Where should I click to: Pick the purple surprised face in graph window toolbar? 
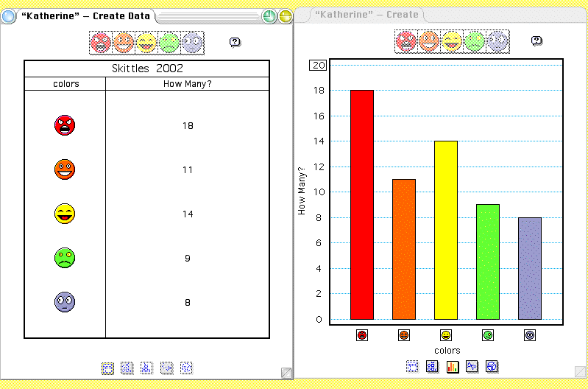pyautogui.click(x=497, y=41)
